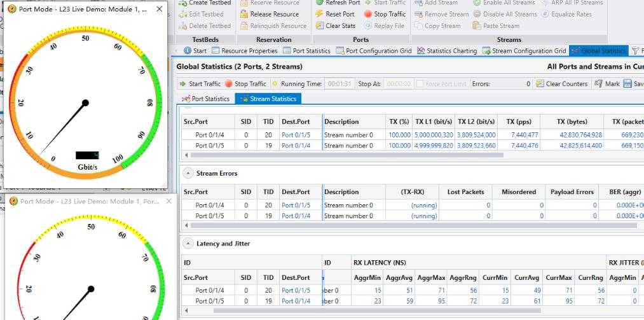Click the Release Resource padlock icon

click(x=244, y=14)
